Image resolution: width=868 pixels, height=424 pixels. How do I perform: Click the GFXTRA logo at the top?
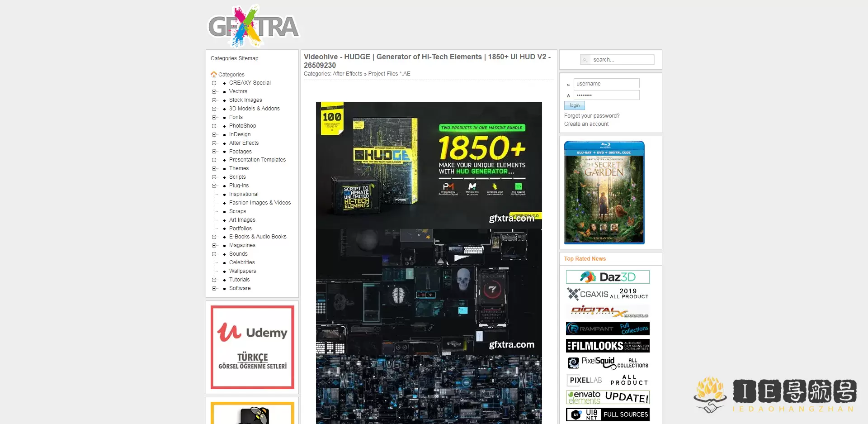[254, 26]
